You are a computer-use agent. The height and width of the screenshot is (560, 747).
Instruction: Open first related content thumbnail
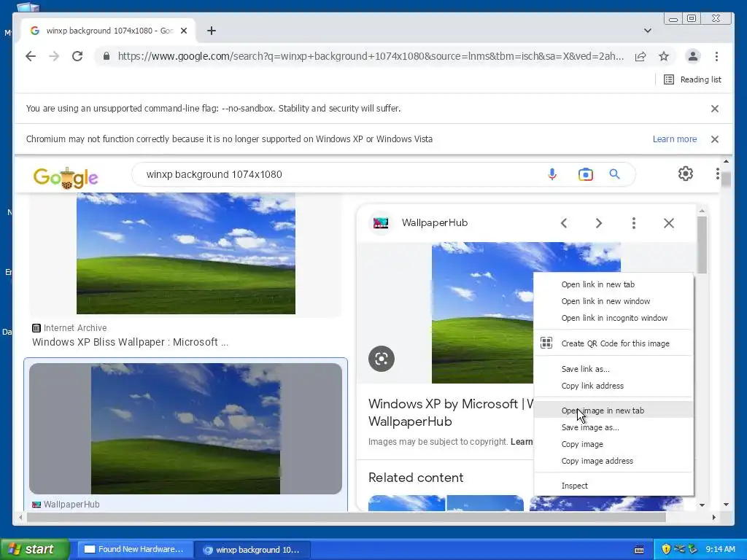(406, 503)
